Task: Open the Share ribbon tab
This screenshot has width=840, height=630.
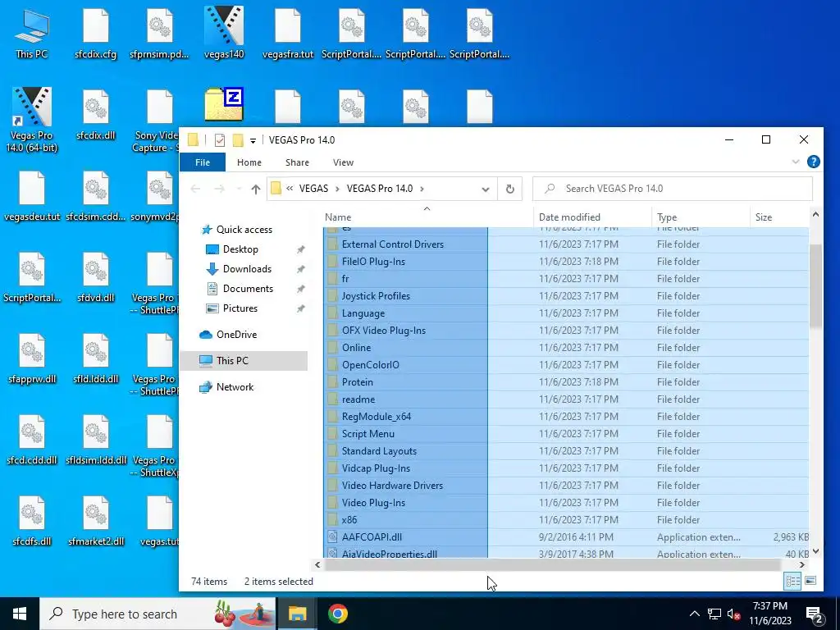Action: point(297,162)
